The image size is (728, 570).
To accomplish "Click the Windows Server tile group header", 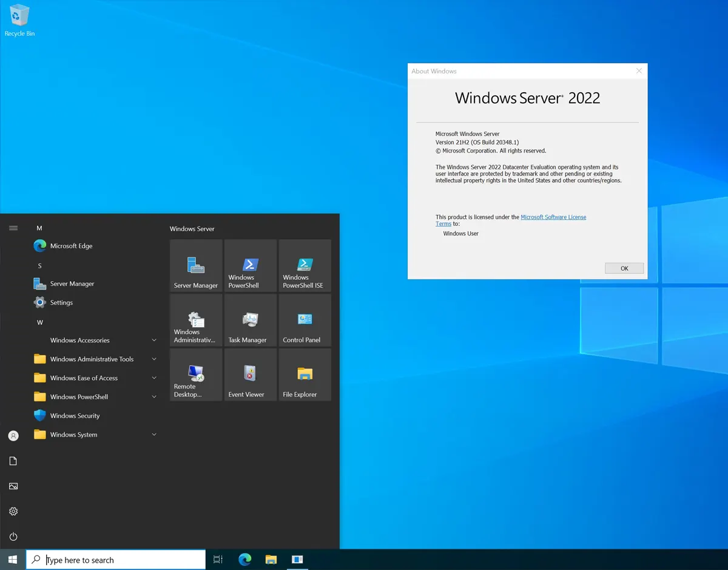I will pos(192,229).
